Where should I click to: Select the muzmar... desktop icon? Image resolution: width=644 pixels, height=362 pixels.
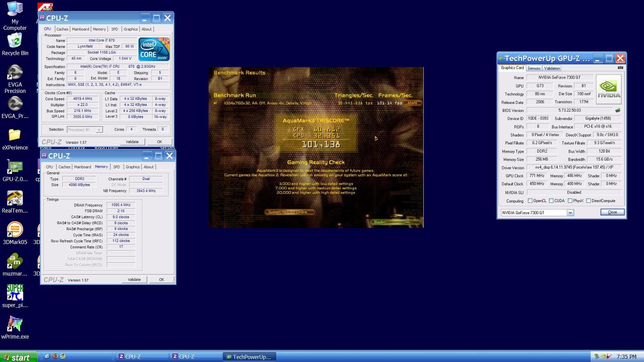15,265
